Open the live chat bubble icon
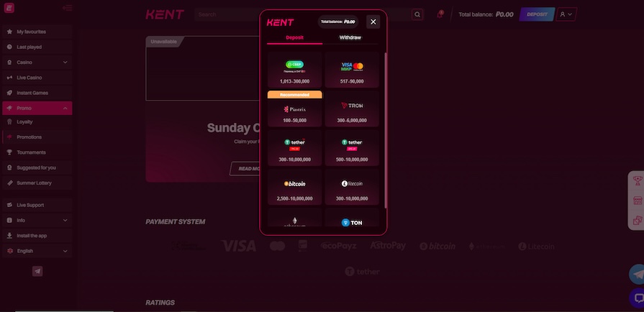Image resolution: width=644 pixels, height=312 pixels. (x=638, y=298)
